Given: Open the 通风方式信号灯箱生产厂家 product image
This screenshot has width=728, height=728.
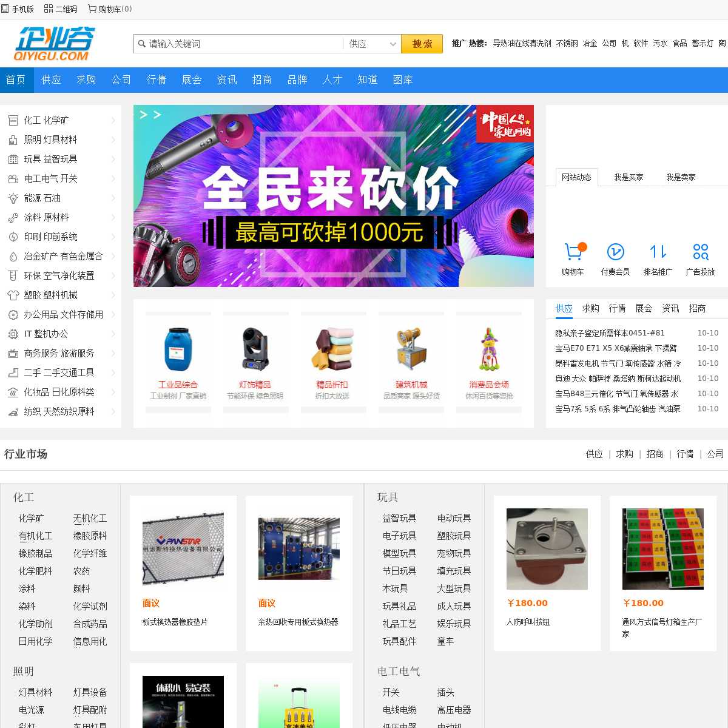Looking at the screenshot, I should point(663,549).
